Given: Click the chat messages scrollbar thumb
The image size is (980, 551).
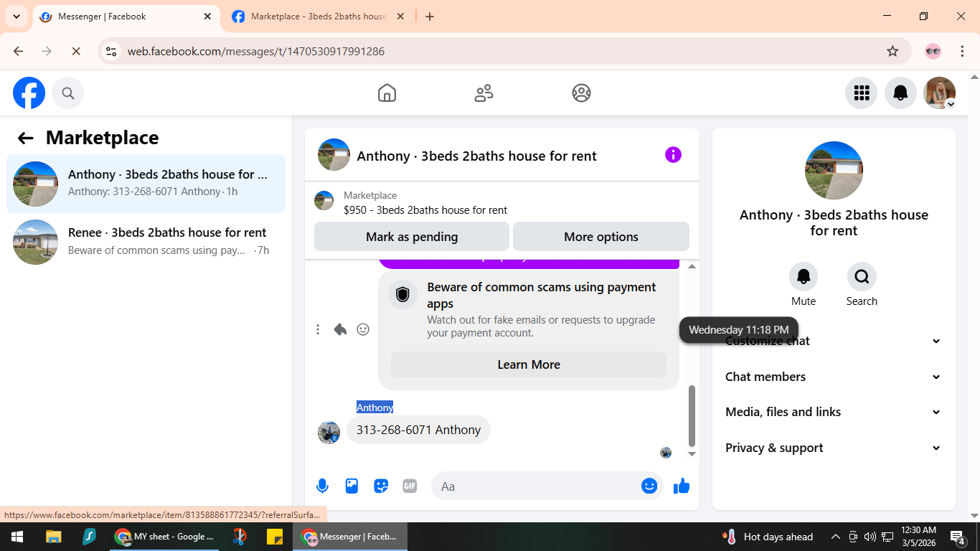Looking at the screenshot, I should tap(692, 416).
